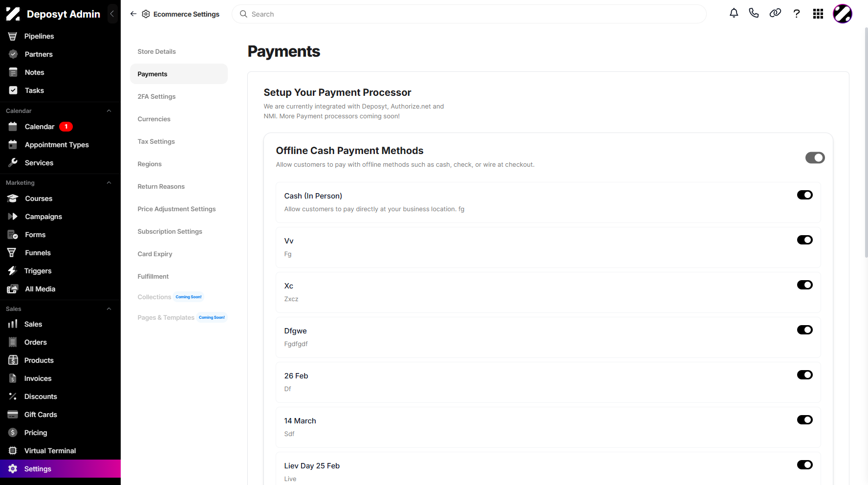Click the Gift Cards sidebar icon

13,415
